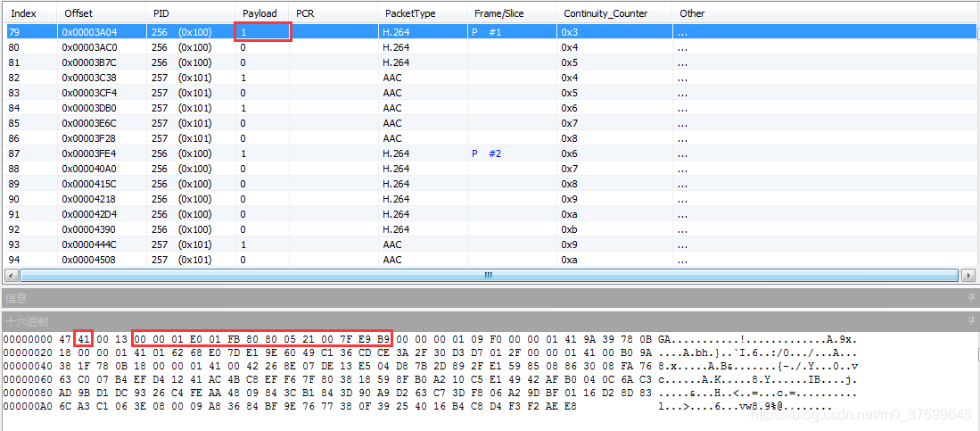Click the 十六进制 panel title bar

[x=490, y=321]
